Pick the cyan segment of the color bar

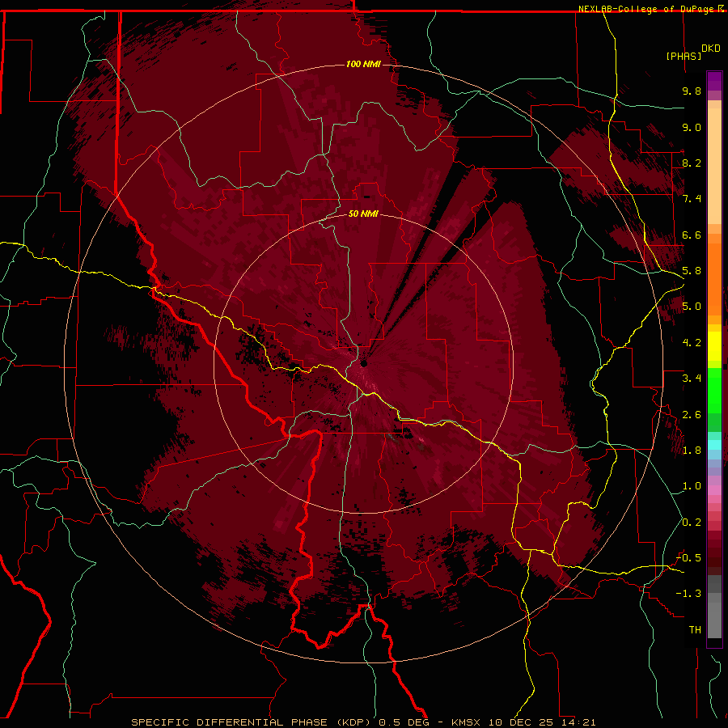tap(714, 445)
